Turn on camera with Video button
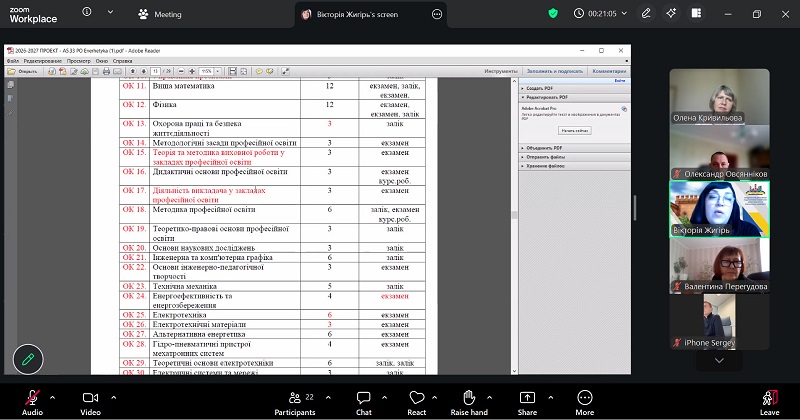This screenshot has height=420, width=800. (92, 399)
